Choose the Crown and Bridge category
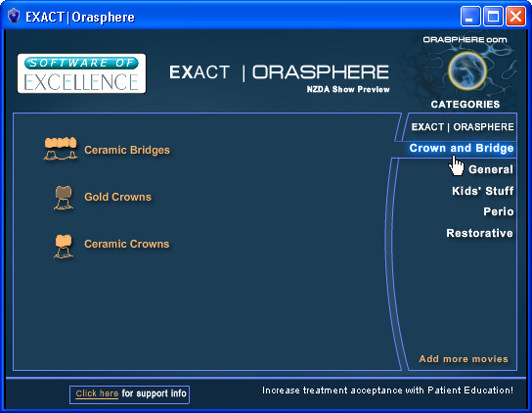 pos(462,148)
